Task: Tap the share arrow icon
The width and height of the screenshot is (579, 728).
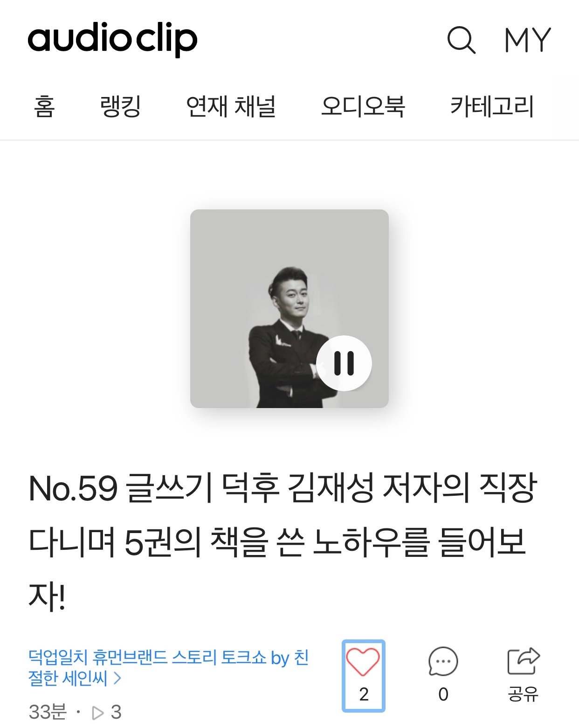Action: tap(523, 661)
